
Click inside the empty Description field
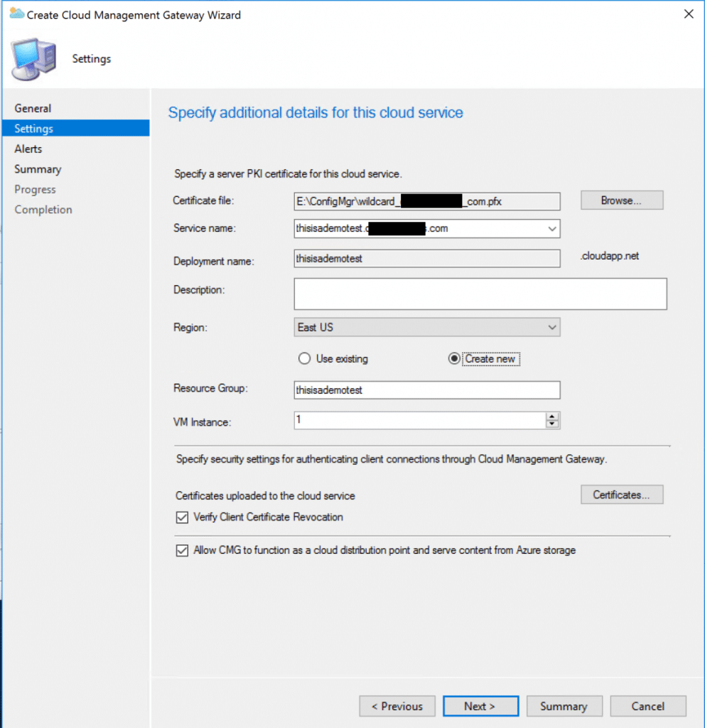coord(480,294)
